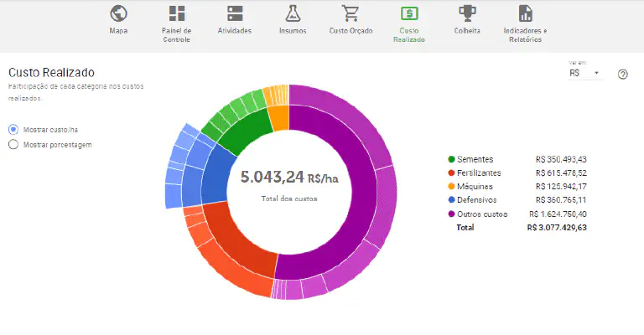Select the Insumos flask icon

coord(293,14)
